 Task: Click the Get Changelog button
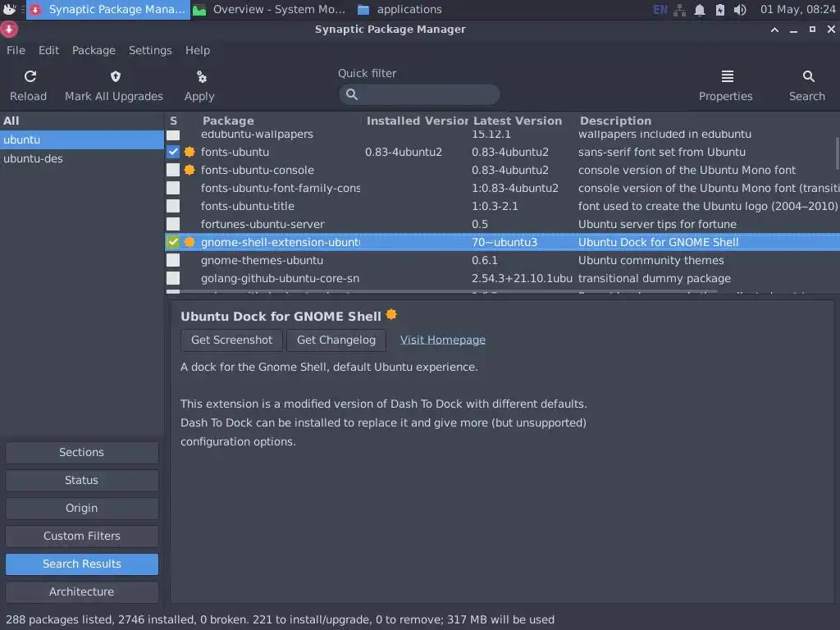336,340
